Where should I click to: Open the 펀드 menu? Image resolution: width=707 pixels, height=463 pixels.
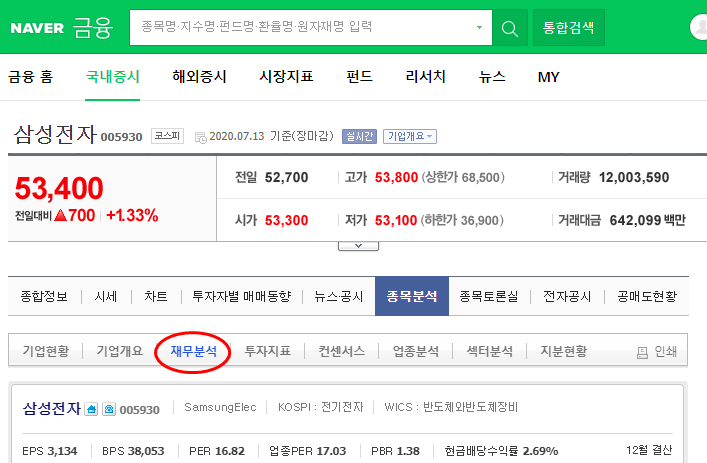(359, 77)
